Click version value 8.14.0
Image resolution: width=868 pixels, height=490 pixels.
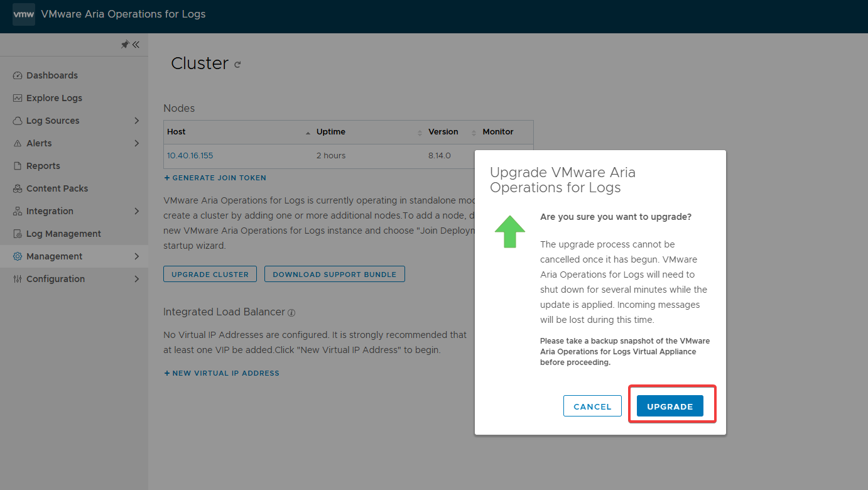tap(440, 156)
